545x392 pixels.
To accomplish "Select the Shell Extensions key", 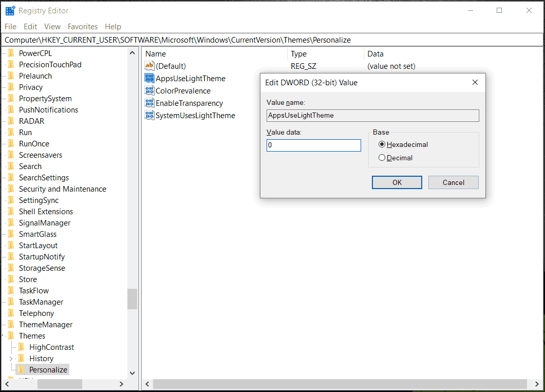I will 46,212.
